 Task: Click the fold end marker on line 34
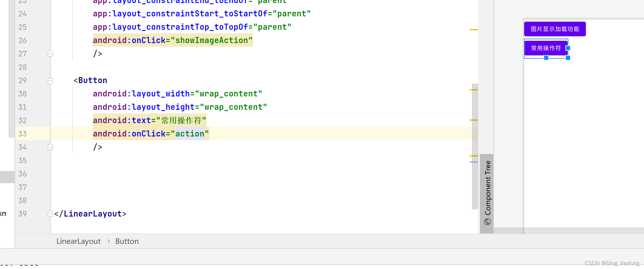pos(50,147)
